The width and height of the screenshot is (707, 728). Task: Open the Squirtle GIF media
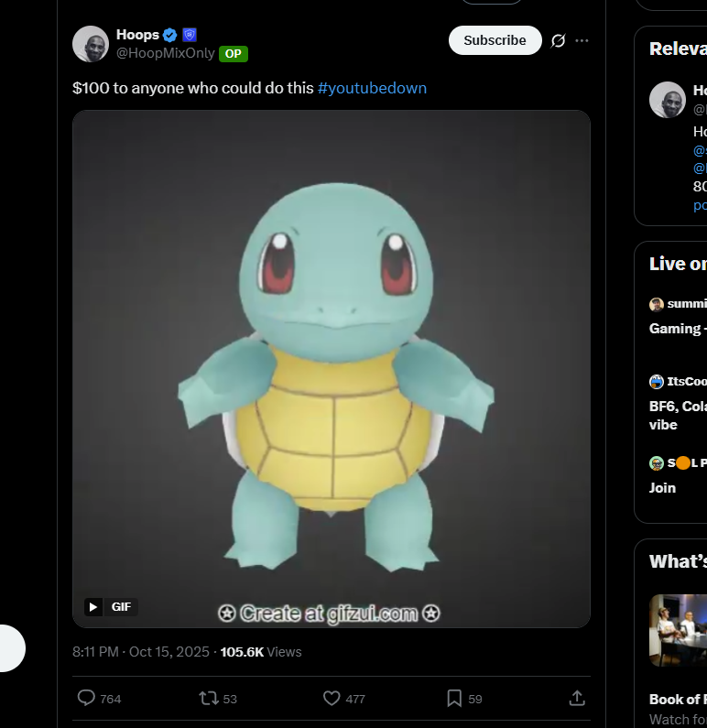tap(332, 369)
